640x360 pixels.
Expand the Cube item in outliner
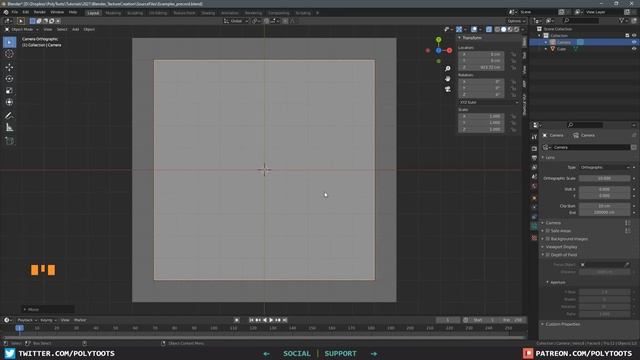tap(546, 49)
